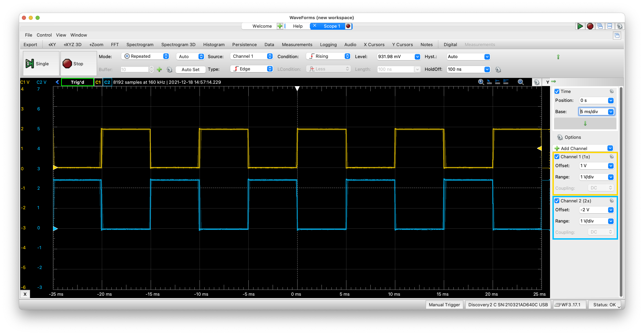Open the Mode dropdown showing Repeated

tap(146, 56)
